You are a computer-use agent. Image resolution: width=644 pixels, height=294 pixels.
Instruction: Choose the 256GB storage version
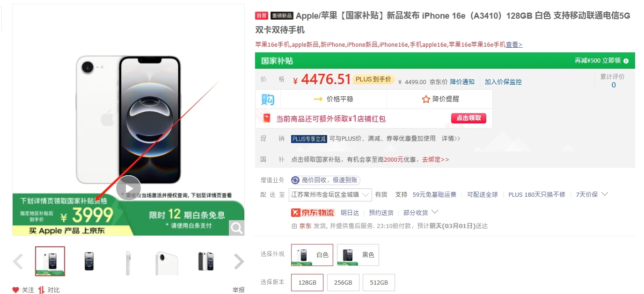pos(343,283)
